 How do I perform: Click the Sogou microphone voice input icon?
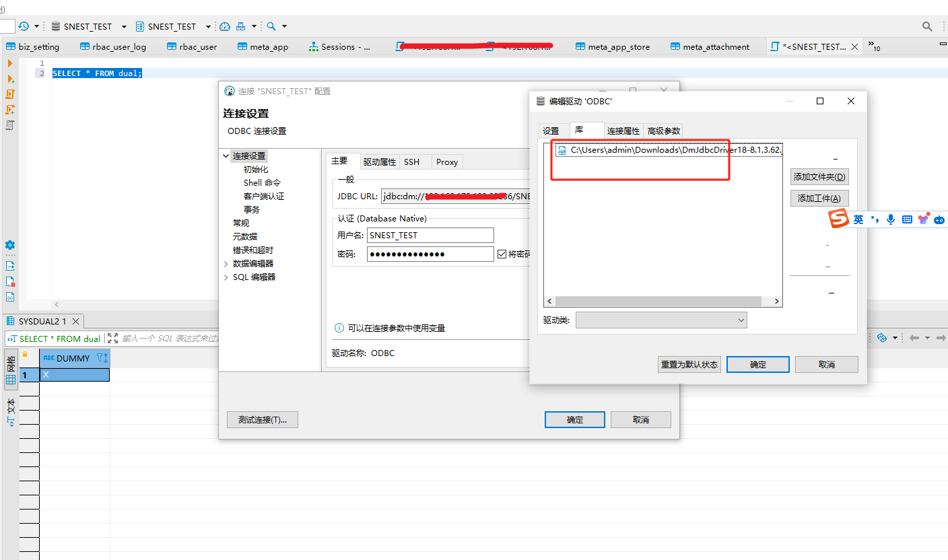891,219
